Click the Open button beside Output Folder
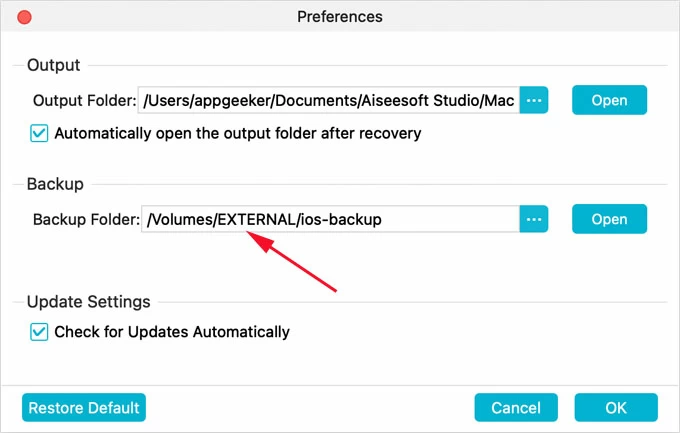 (x=609, y=100)
